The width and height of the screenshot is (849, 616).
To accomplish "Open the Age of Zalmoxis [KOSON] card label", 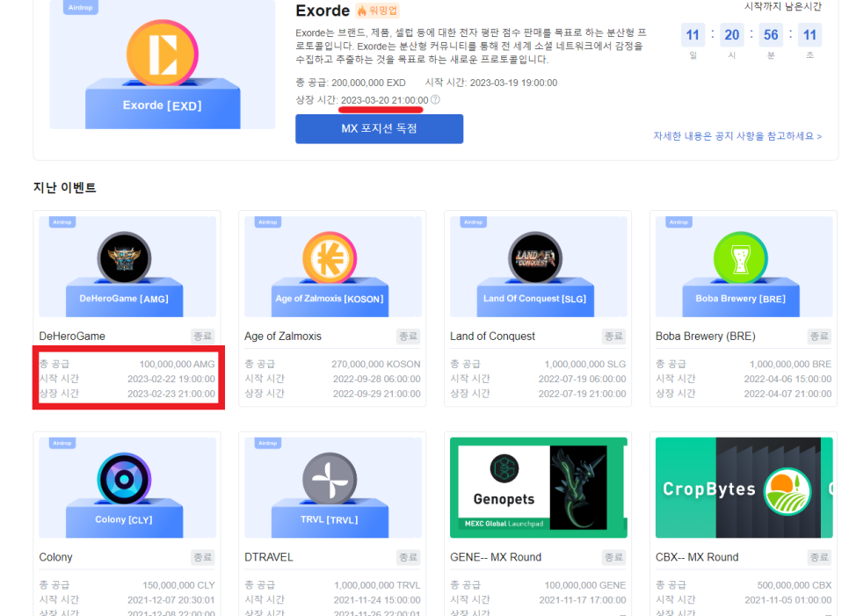I will 330,299.
